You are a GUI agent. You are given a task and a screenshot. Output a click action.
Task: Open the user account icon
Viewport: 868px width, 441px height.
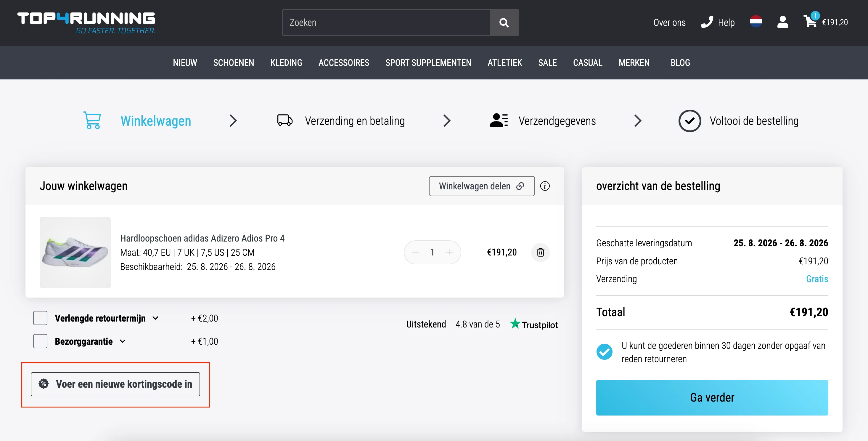[782, 22]
